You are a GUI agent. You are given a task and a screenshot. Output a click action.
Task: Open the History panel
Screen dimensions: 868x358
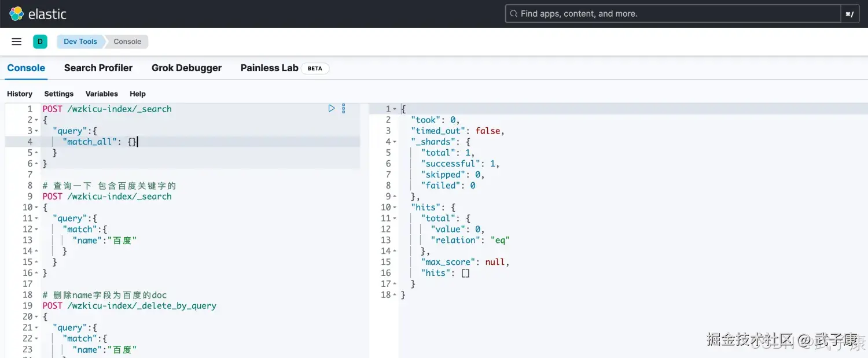pos(20,94)
